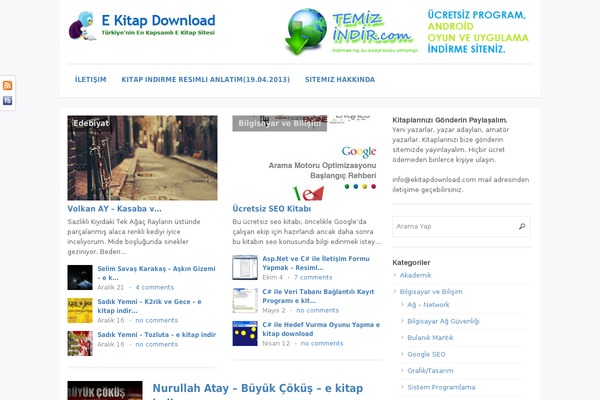Open the Grafik/Tasarım subcategory
Image resolution: width=600 pixels, height=400 pixels.
tap(430, 371)
